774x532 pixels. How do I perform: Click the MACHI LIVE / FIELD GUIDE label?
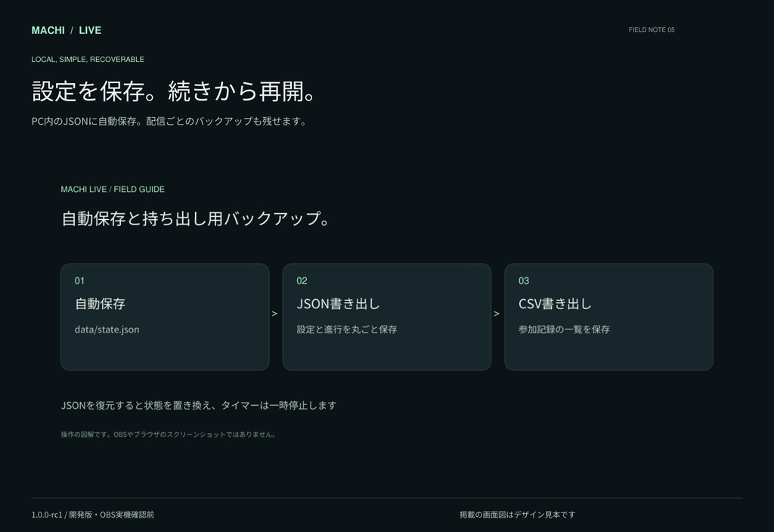pyautogui.click(x=113, y=189)
